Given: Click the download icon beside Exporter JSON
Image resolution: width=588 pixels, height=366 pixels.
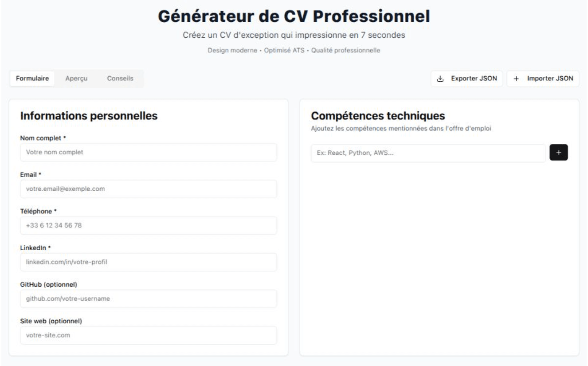Looking at the screenshot, I should (x=440, y=79).
